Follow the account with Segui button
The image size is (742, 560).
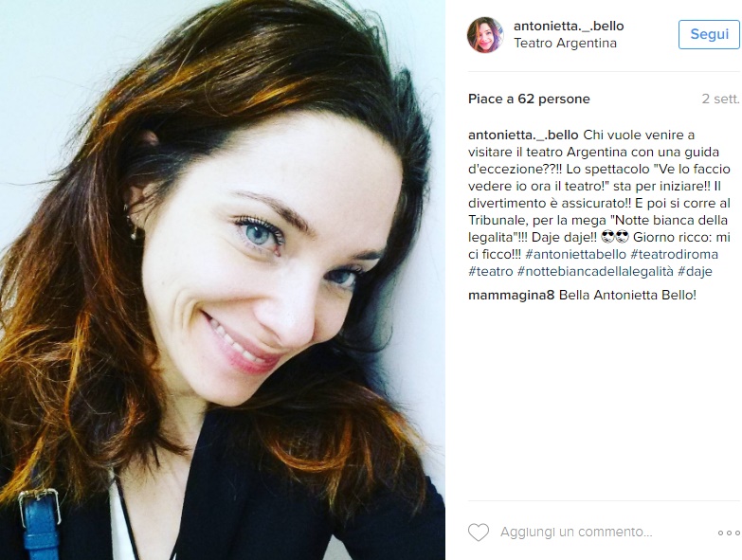pos(709,34)
